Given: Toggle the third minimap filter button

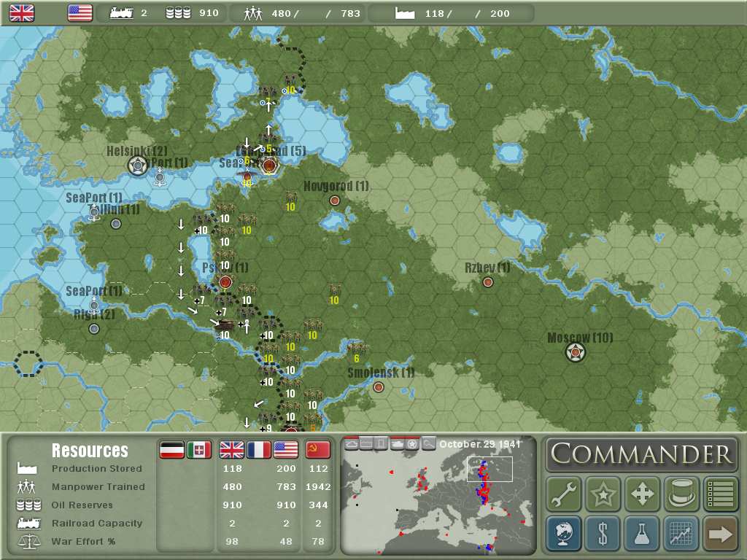Looking at the screenshot, I should click(381, 444).
